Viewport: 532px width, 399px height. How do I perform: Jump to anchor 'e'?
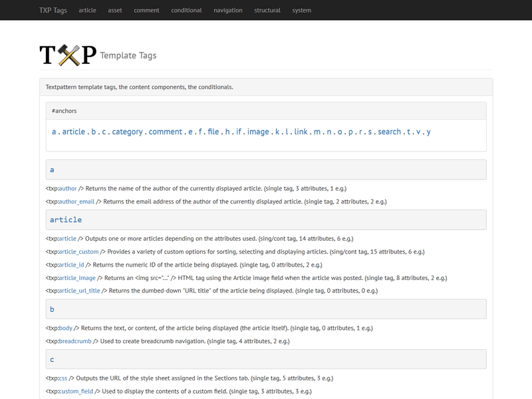(x=190, y=132)
